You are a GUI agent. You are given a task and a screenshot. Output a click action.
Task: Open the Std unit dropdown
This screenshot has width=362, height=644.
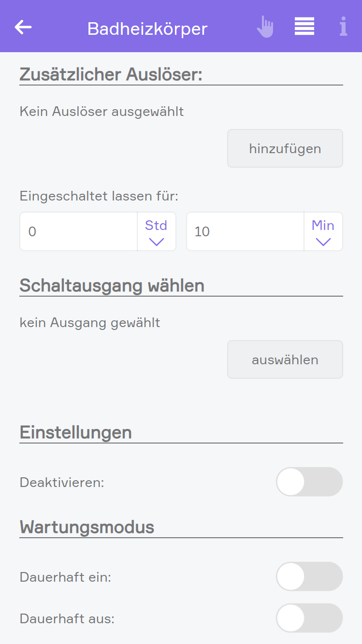click(157, 231)
